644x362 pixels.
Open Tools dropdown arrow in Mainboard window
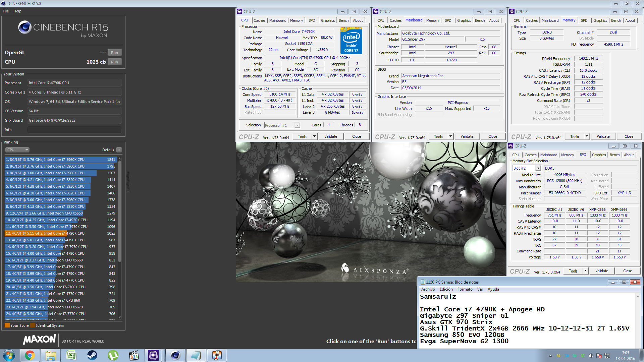click(x=450, y=136)
